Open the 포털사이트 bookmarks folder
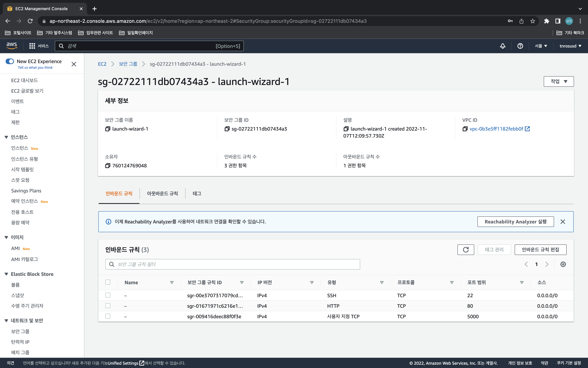 pos(18,33)
